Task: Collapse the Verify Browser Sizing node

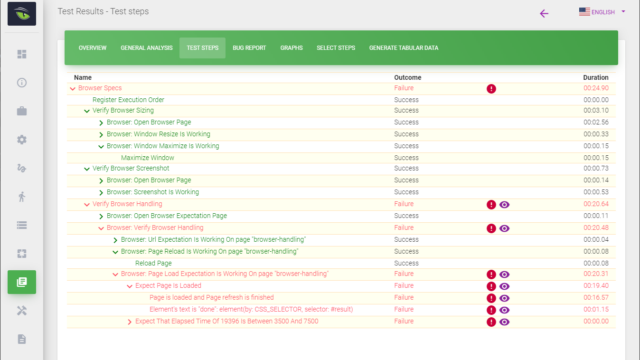Action: click(x=87, y=111)
